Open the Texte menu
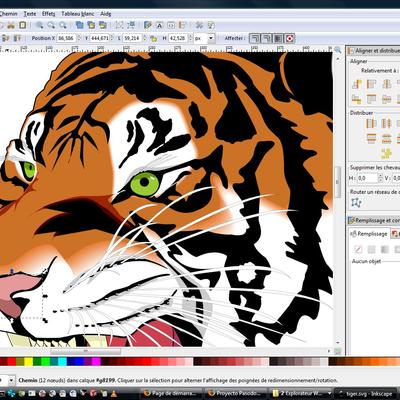 pyautogui.click(x=30, y=14)
